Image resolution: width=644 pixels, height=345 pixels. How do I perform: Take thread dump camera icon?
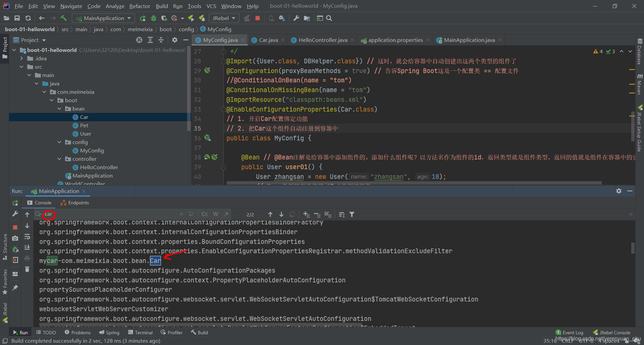pos(15,238)
